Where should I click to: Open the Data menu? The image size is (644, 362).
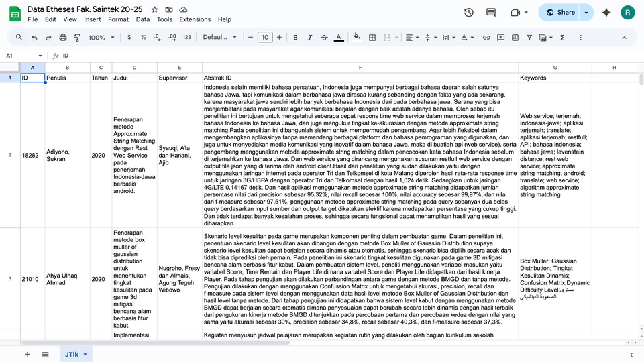click(x=142, y=19)
